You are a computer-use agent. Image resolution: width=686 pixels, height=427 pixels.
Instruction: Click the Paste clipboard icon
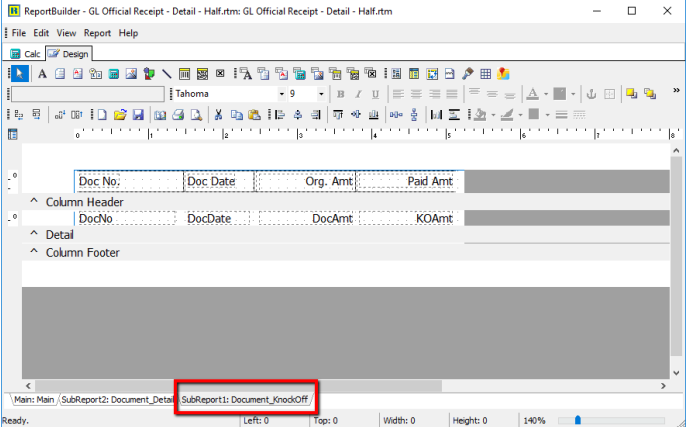click(254, 114)
